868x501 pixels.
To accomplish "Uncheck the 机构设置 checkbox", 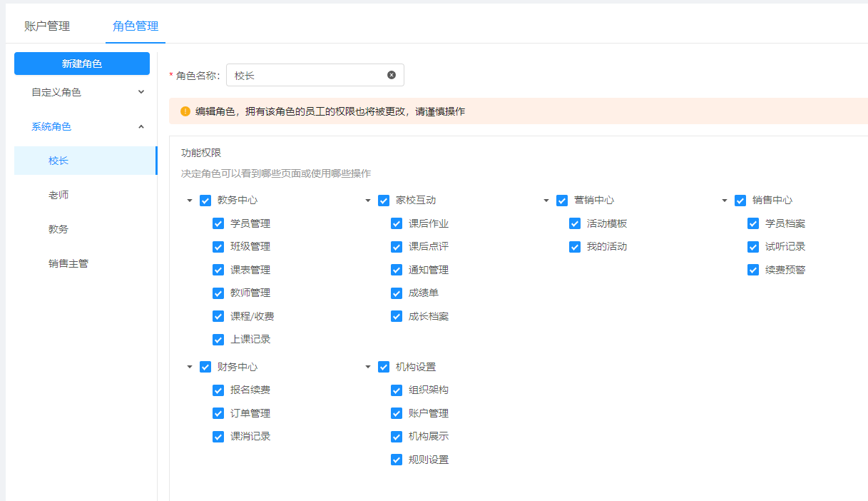I will pyautogui.click(x=384, y=367).
